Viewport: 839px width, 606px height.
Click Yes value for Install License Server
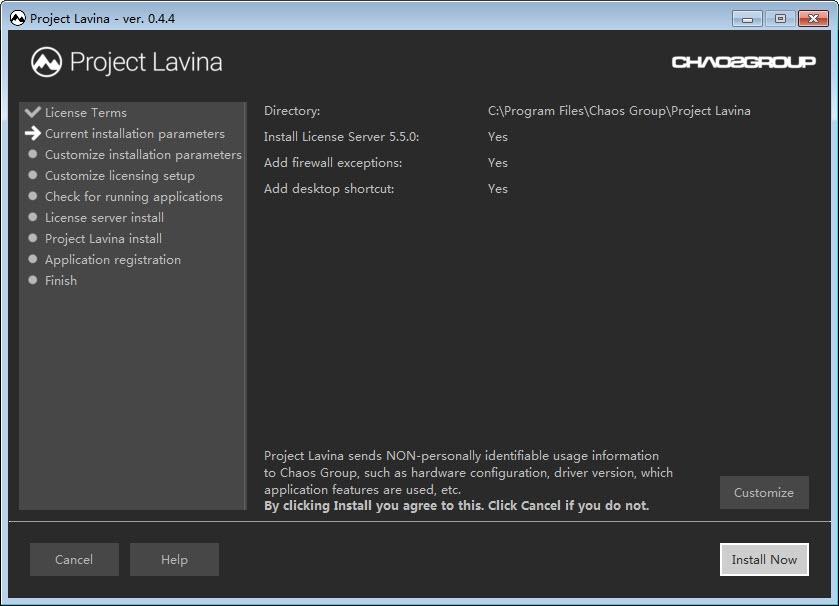pos(498,137)
